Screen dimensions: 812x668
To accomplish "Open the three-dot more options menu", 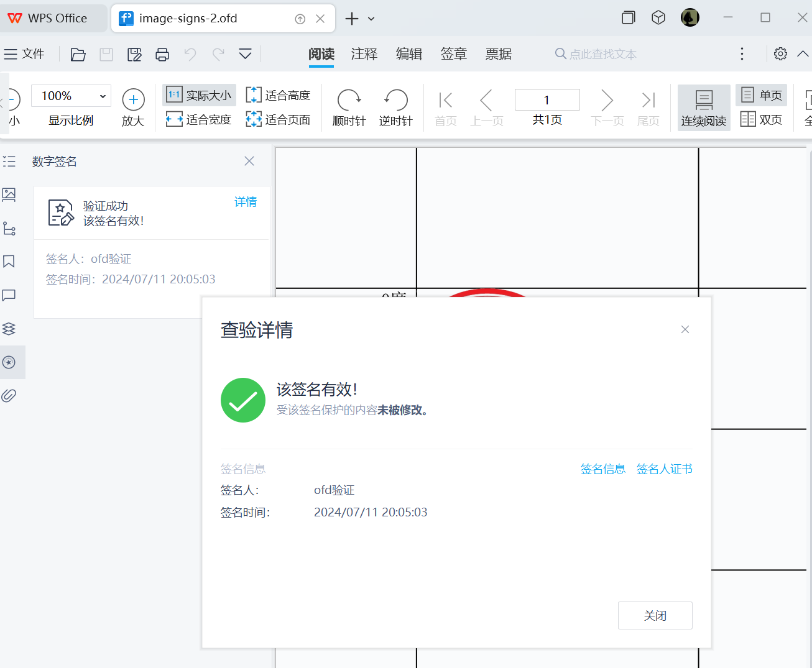I will [742, 54].
